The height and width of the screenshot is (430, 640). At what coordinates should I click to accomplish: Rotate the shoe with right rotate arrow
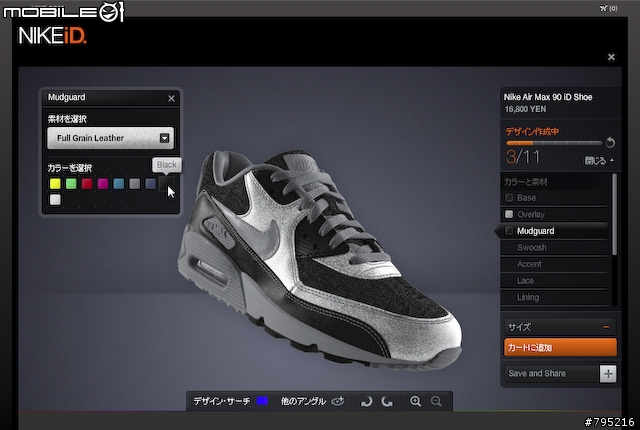click(x=387, y=402)
